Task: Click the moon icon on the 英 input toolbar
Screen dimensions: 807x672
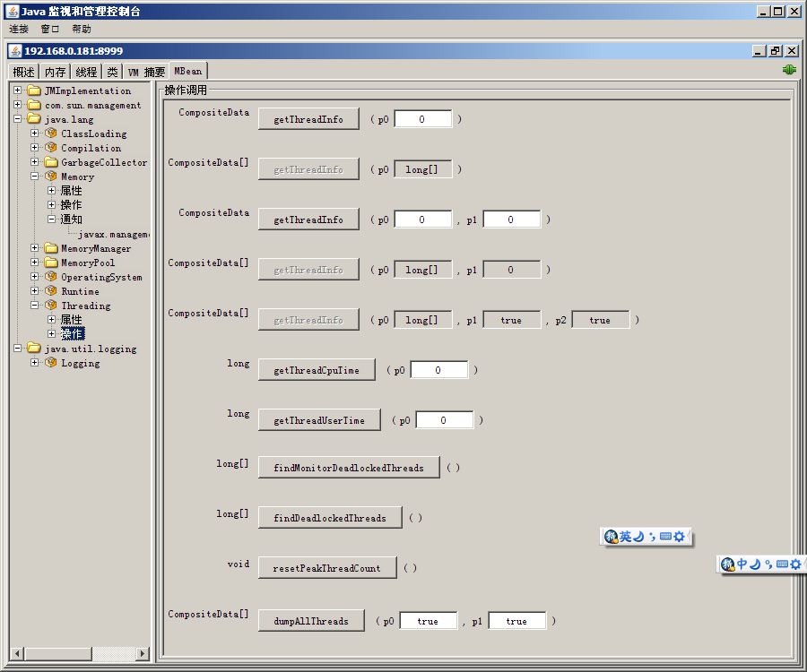Action: [x=638, y=537]
